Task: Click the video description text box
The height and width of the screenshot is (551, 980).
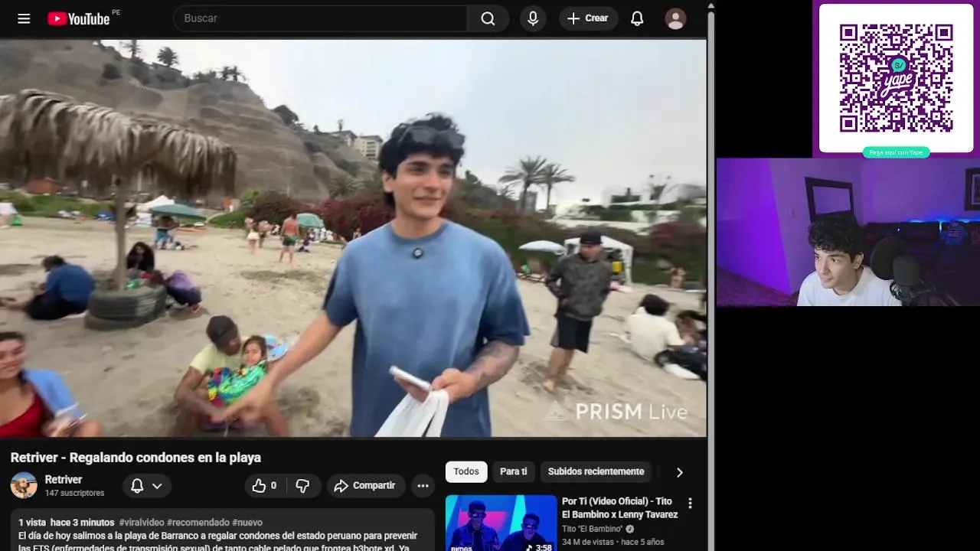Action: [x=222, y=530]
